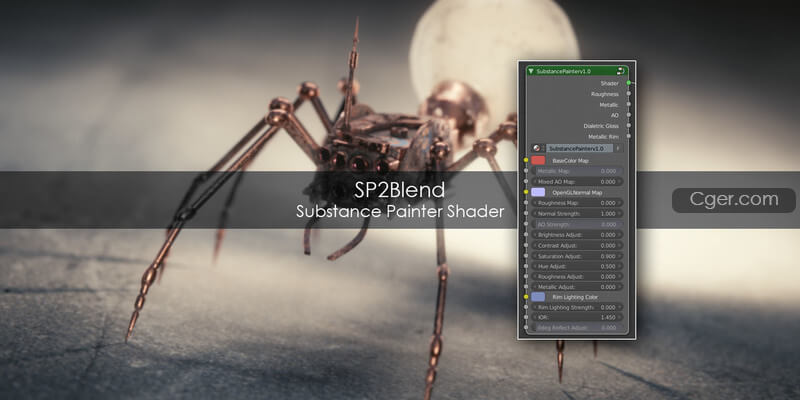Click the 0deg Reflect Adjust value field
Viewport: 800px width, 400px height.
[x=577, y=328]
